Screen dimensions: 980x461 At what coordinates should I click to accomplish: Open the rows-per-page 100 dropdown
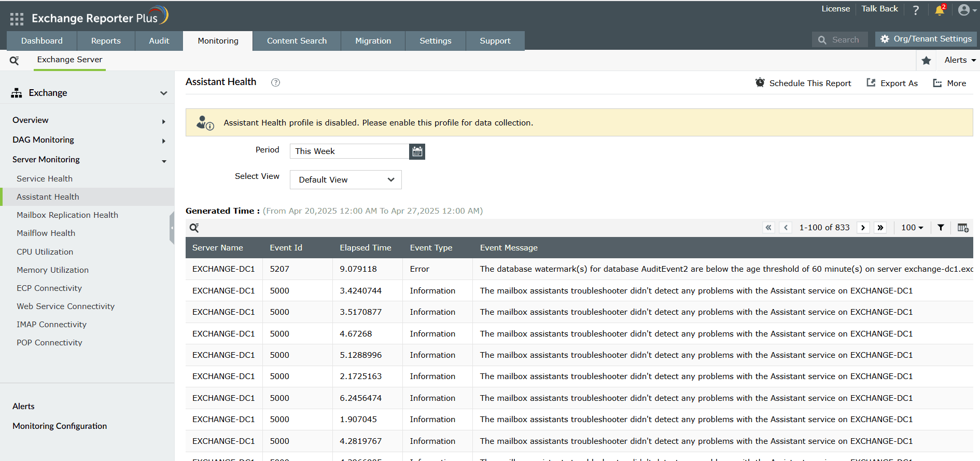tap(912, 228)
